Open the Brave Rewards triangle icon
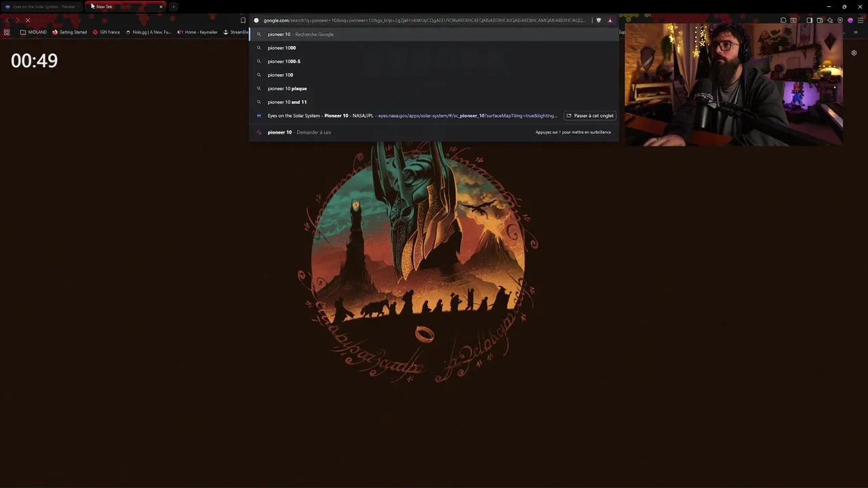The height and width of the screenshot is (488, 868). pos(610,20)
